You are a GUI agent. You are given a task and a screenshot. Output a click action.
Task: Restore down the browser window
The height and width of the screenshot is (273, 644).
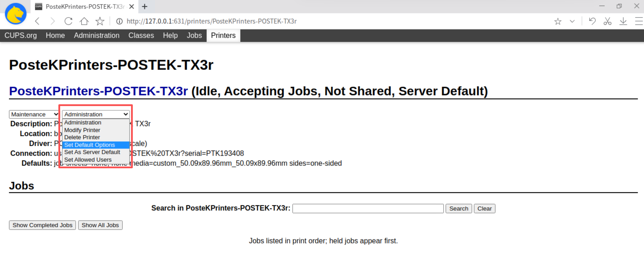[619, 6]
